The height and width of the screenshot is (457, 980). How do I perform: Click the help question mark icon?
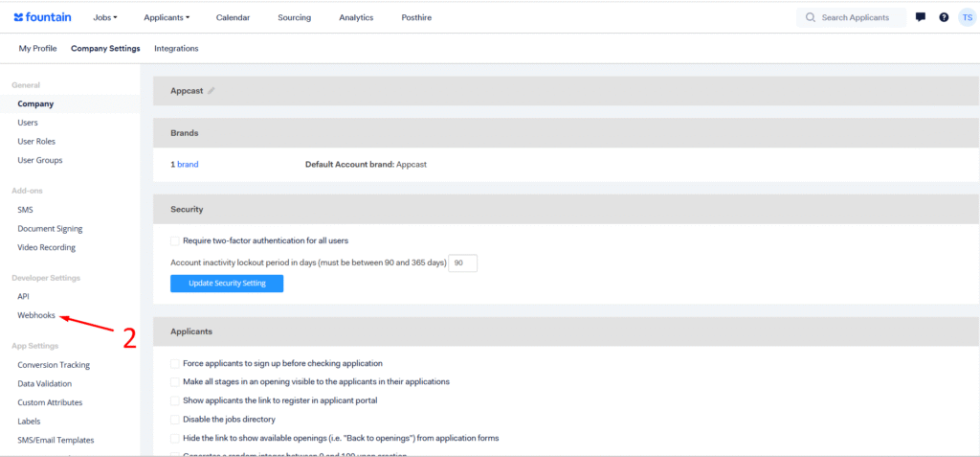pyautogui.click(x=944, y=17)
